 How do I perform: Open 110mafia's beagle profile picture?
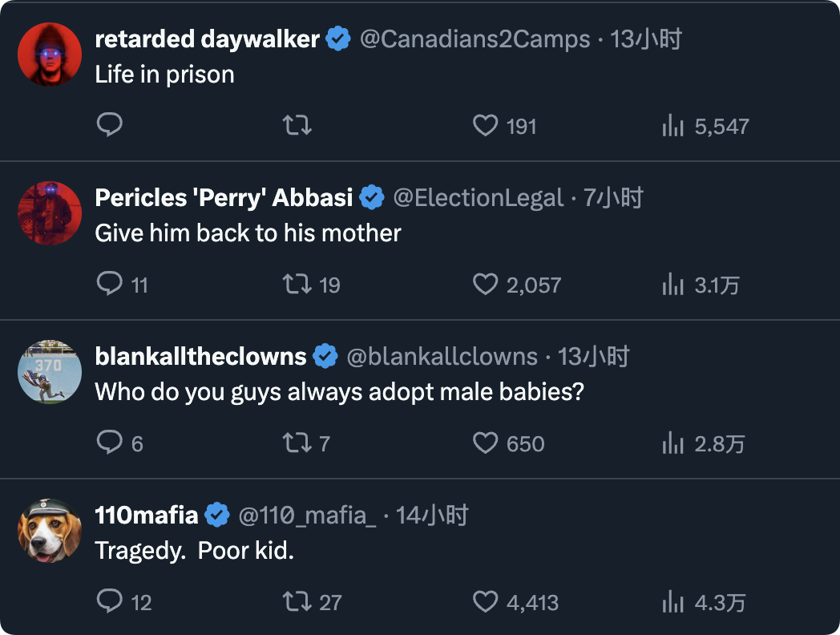50,531
